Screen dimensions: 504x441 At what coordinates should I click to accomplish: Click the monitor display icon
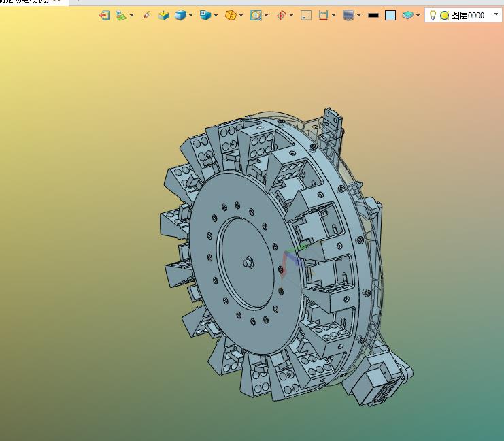pyautogui.click(x=348, y=15)
